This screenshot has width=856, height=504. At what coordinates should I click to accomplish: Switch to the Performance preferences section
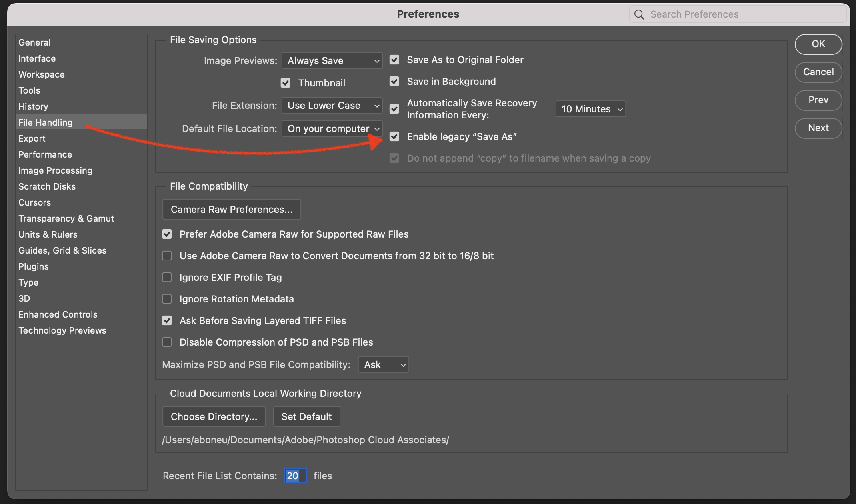[45, 154]
